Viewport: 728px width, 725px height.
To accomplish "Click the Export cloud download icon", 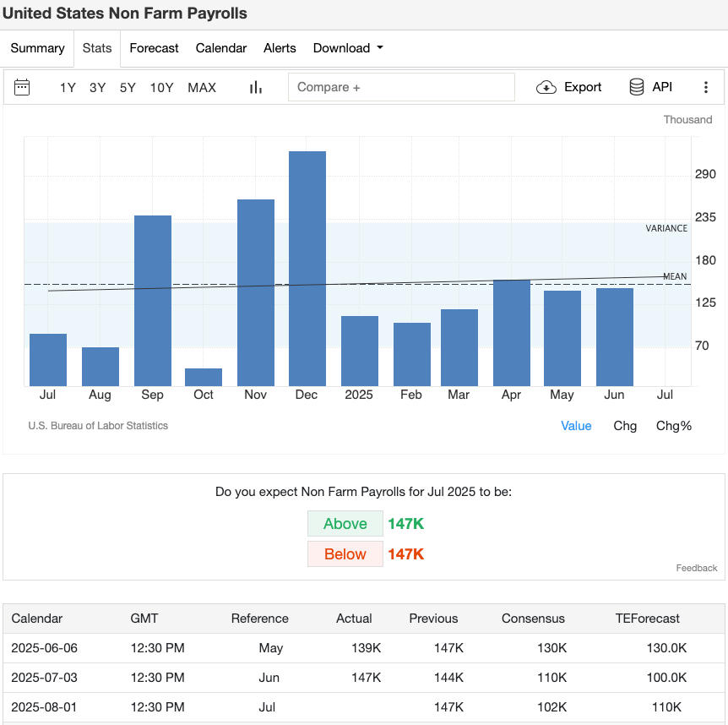I will pos(546,87).
